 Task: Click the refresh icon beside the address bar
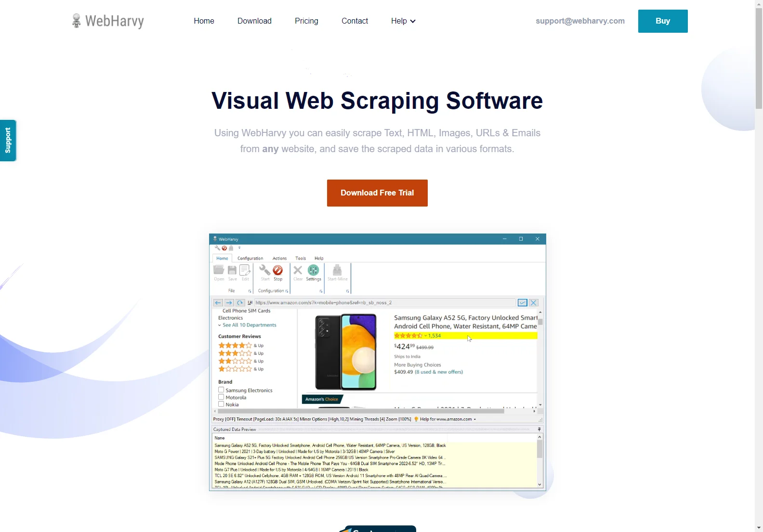pyautogui.click(x=240, y=303)
